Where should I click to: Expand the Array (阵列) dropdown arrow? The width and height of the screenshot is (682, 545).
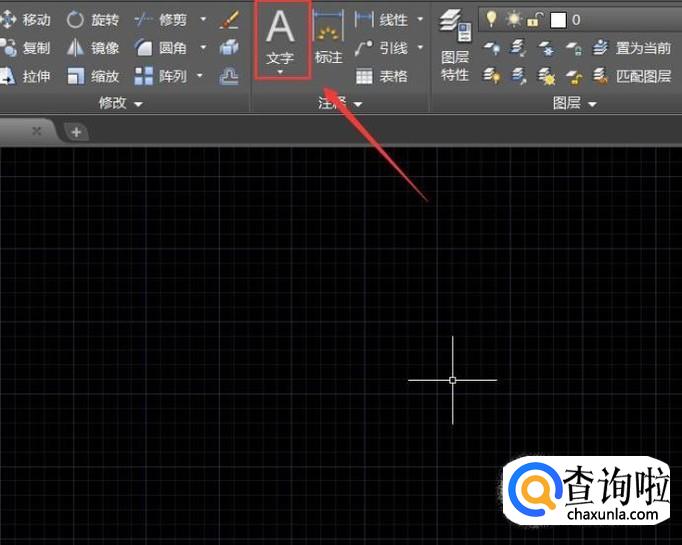point(200,76)
